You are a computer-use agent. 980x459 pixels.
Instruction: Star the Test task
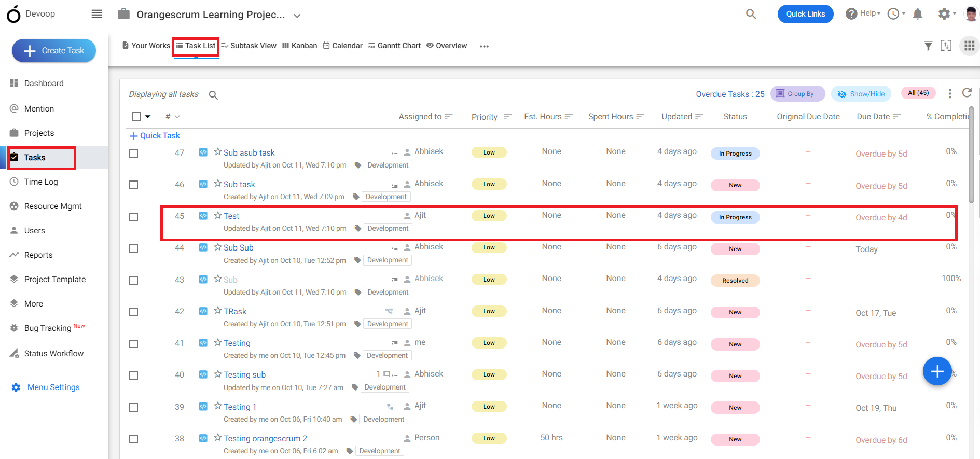tap(218, 215)
